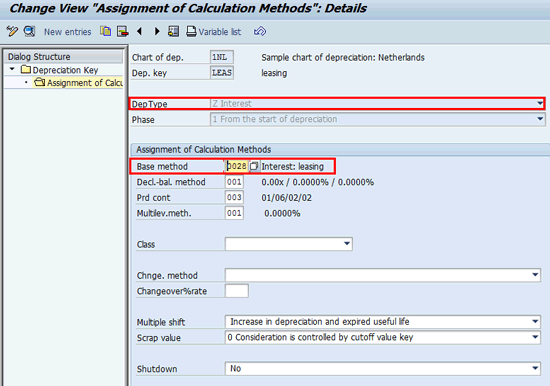Go to previous entry arrow
Viewport: 550px width, 386px height.
(140, 32)
